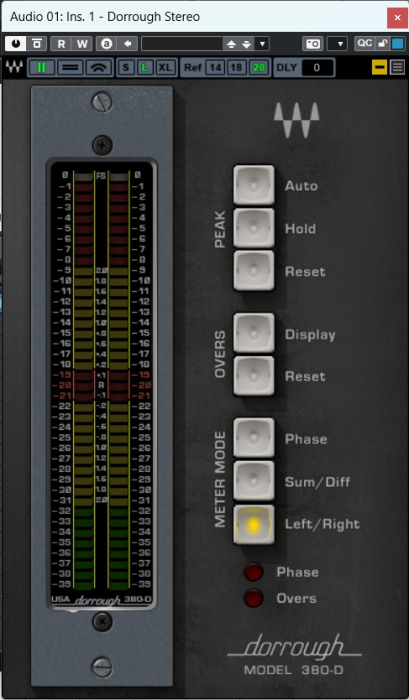Enable Read automation (R) button

click(x=61, y=43)
